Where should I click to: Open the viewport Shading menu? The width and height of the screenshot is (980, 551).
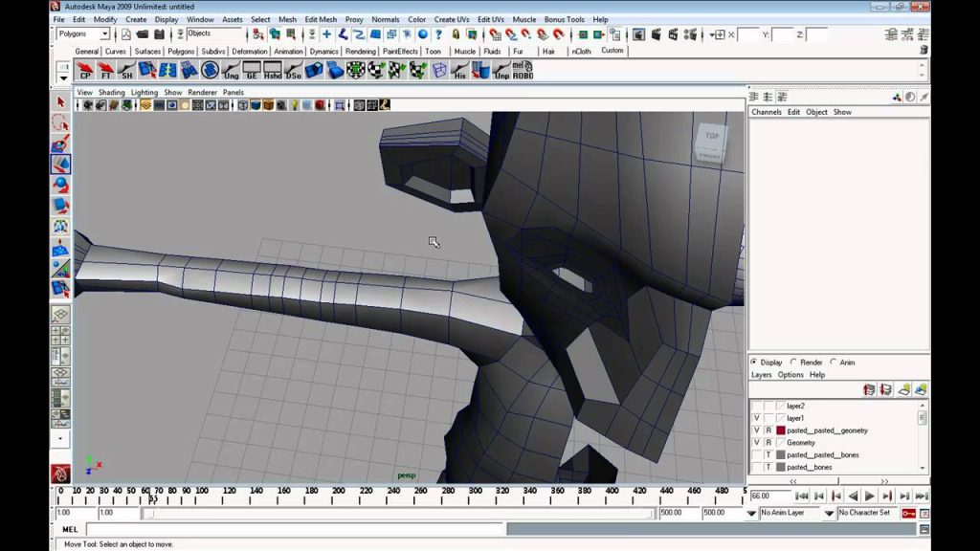coord(111,92)
